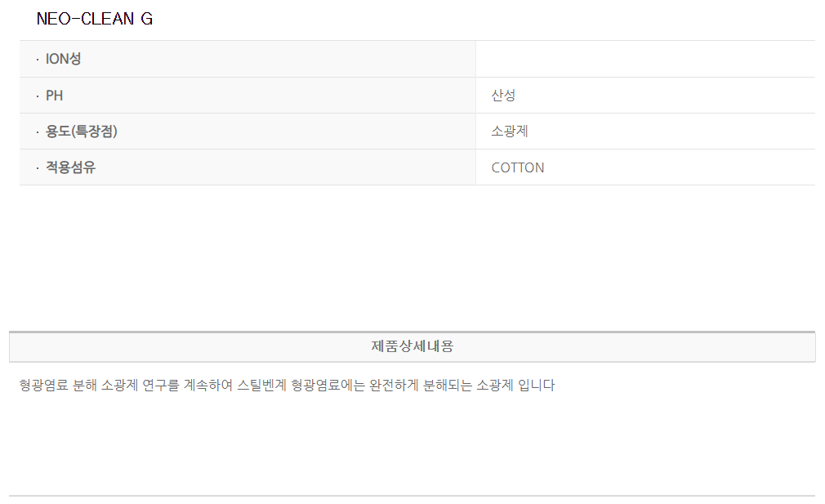This screenshot has height=504, width=825.
Task: Click the PH row label
Action: pyautogui.click(x=54, y=96)
